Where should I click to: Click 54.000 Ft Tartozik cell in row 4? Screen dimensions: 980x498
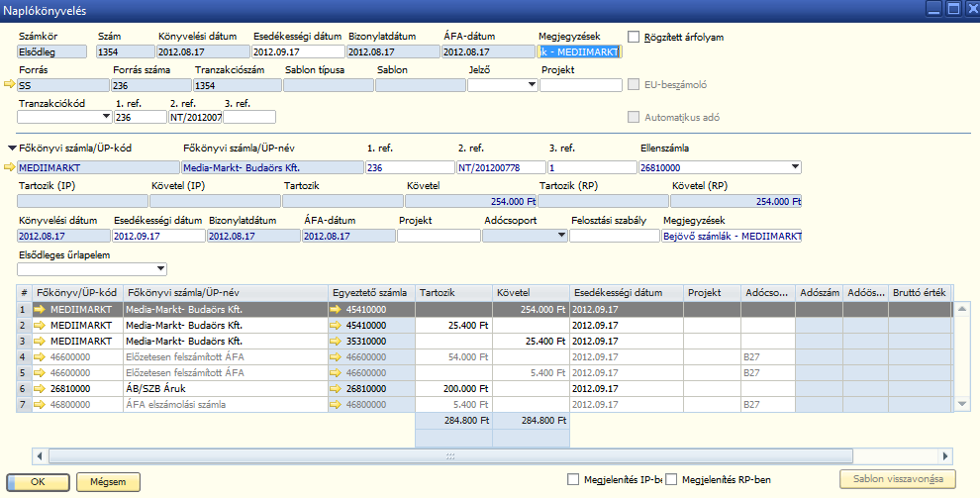[453, 356]
